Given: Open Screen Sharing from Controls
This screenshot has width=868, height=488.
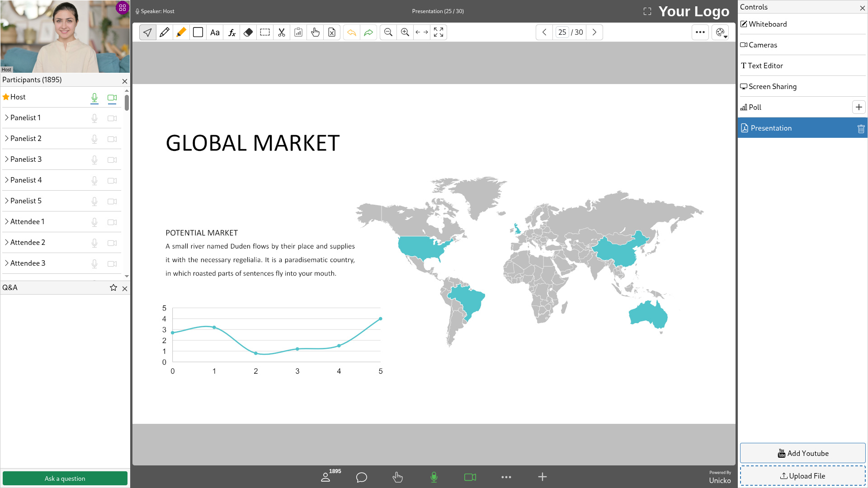Looking at the screenshot, I should pyautogui.click(x=802, y=86).
